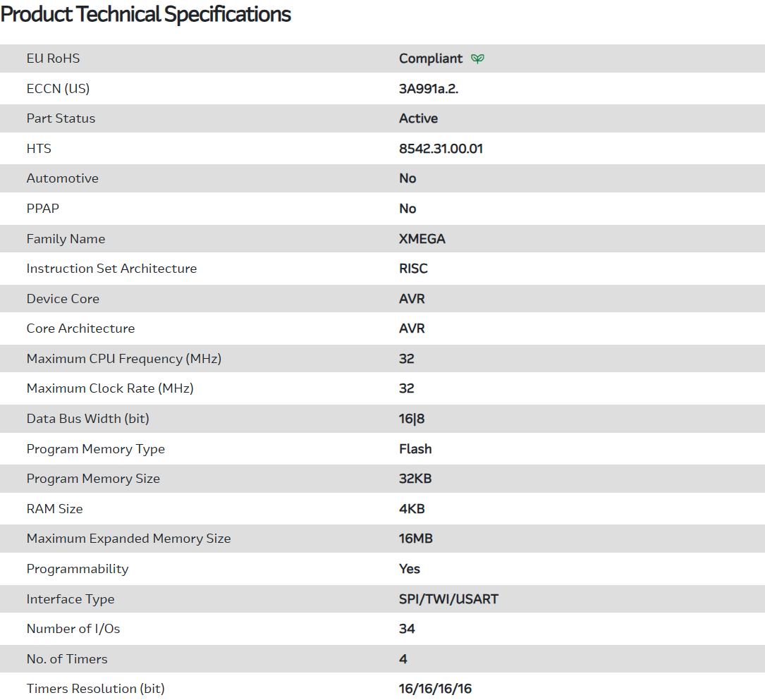Select the EU RoHS label

click(x=53, y=59)
